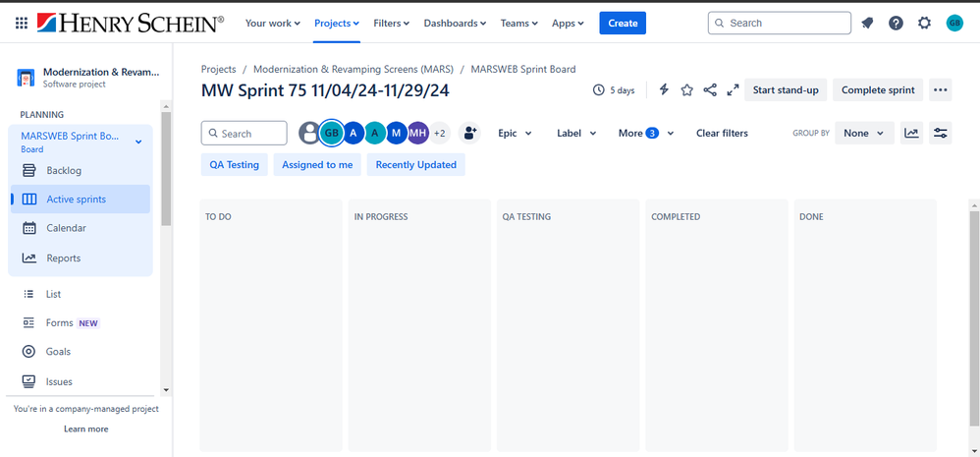Expand the Epic filter dropdown

click(x=515, y=133)
